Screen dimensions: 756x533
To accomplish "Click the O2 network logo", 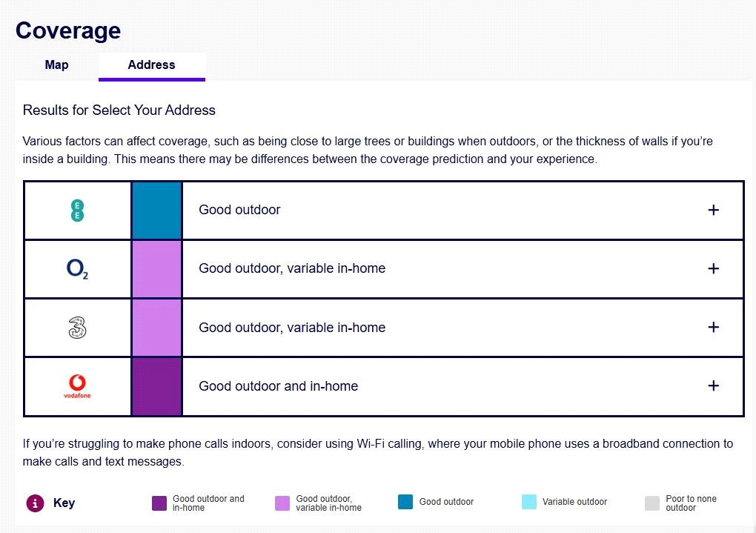I will (77, 269).
